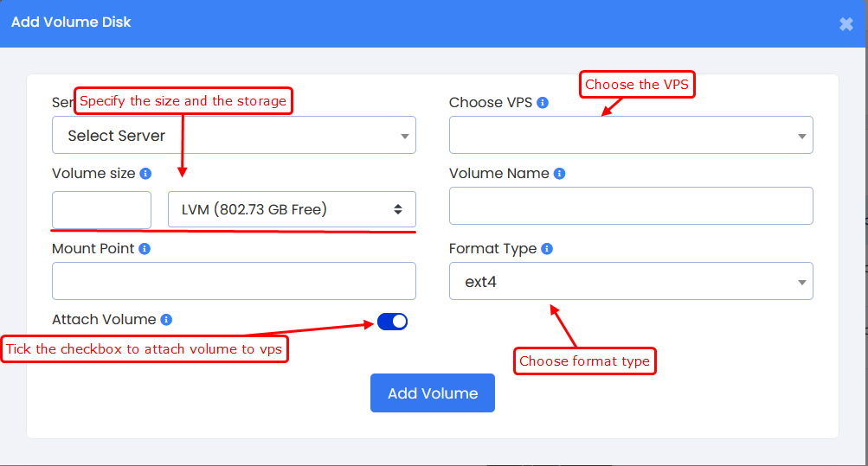This screenshot has width=868, height=466.
Task: Close the Add Volume Disk dialog
Action: [845, 24]
